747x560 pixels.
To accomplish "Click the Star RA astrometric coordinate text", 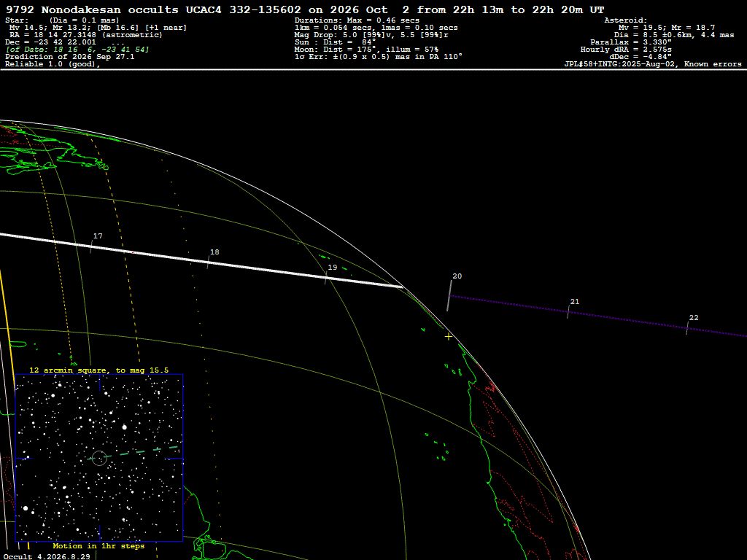I will click(86, 35).
